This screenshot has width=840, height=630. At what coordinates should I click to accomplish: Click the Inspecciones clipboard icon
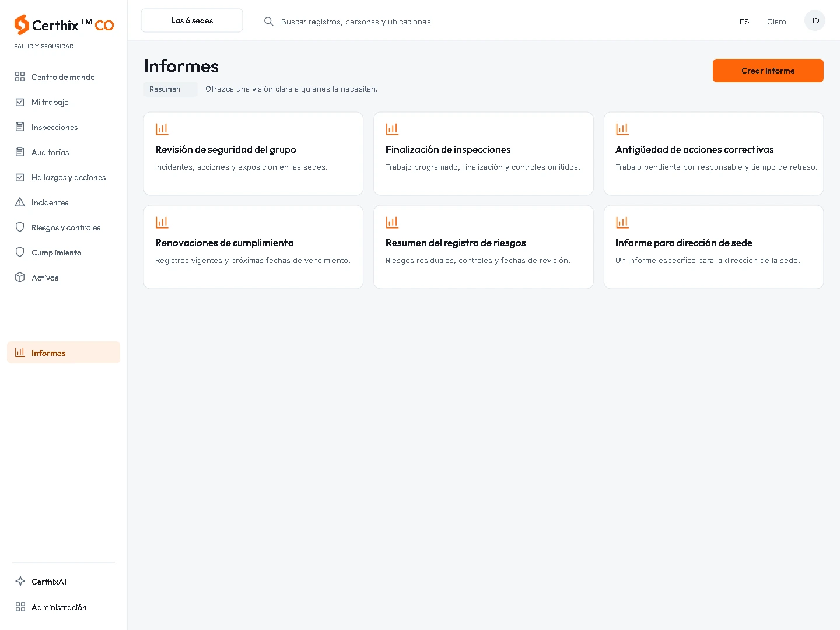[20, 127]
